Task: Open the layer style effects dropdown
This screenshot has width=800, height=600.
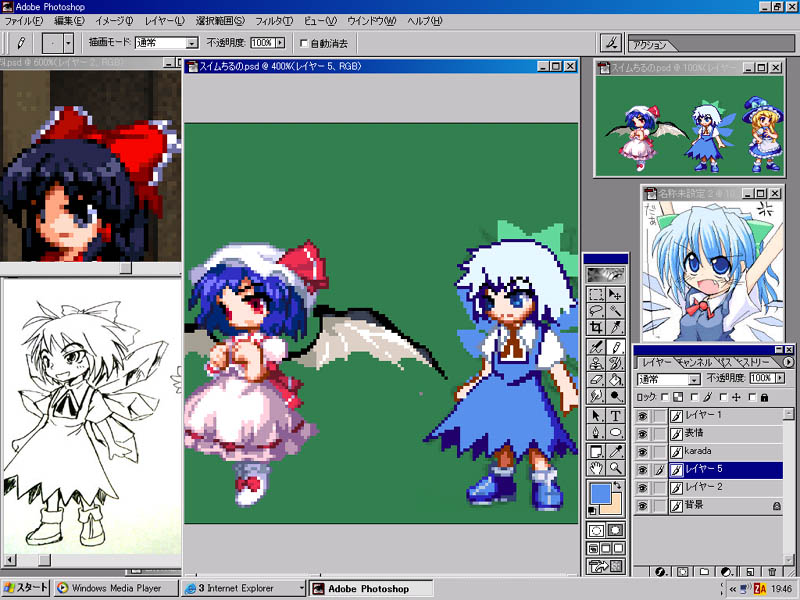Action: [660, 571]
